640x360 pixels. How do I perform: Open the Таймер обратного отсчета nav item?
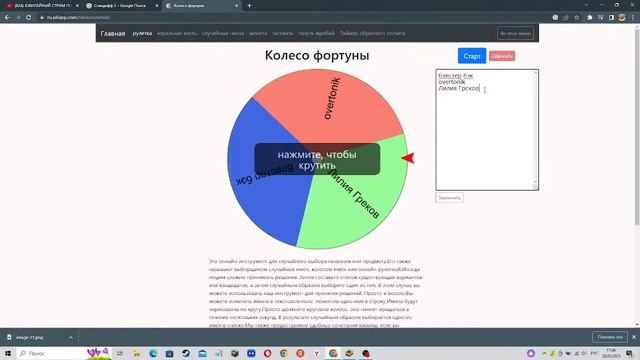373,33
